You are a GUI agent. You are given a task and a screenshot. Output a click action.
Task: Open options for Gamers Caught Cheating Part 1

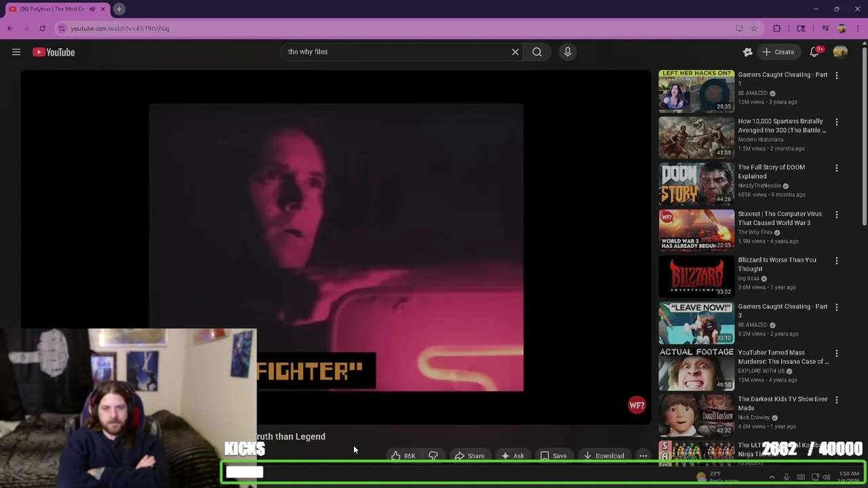(837, 75)
